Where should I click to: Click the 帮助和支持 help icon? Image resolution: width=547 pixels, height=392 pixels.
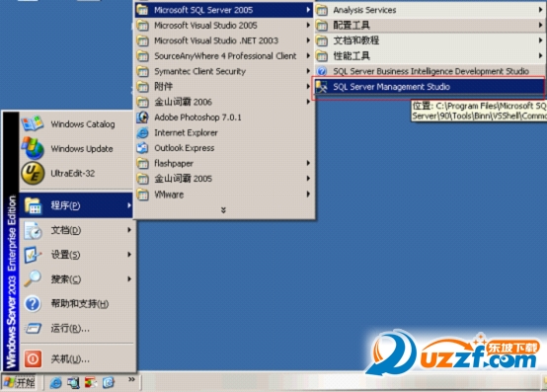click(x=33, y=303)
